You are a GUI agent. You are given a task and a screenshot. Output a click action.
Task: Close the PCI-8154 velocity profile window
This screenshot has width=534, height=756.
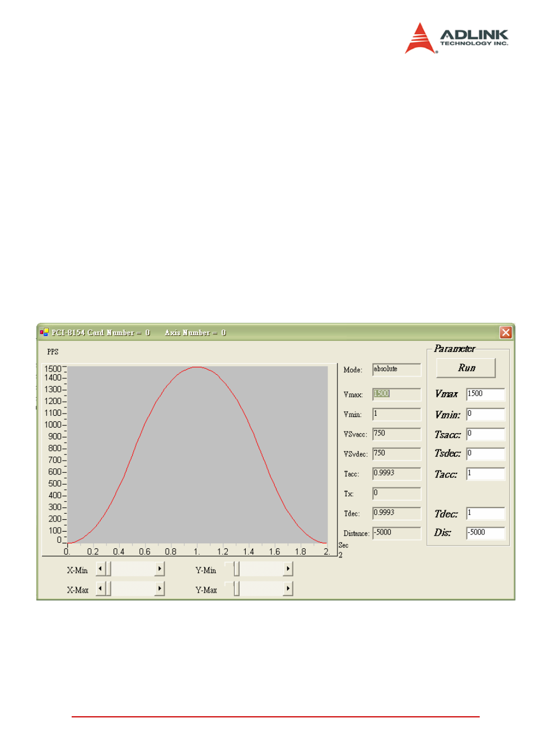505,332
